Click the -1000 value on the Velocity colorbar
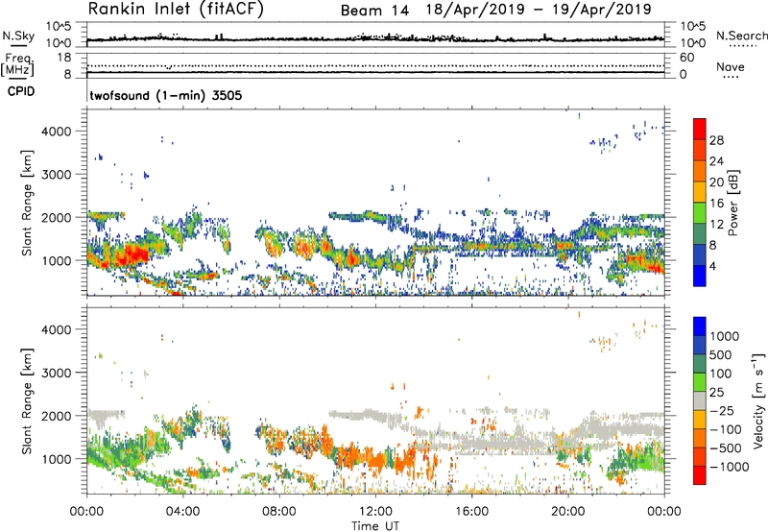The width and height of the screenshot is (768, 532). pos(729,467)
